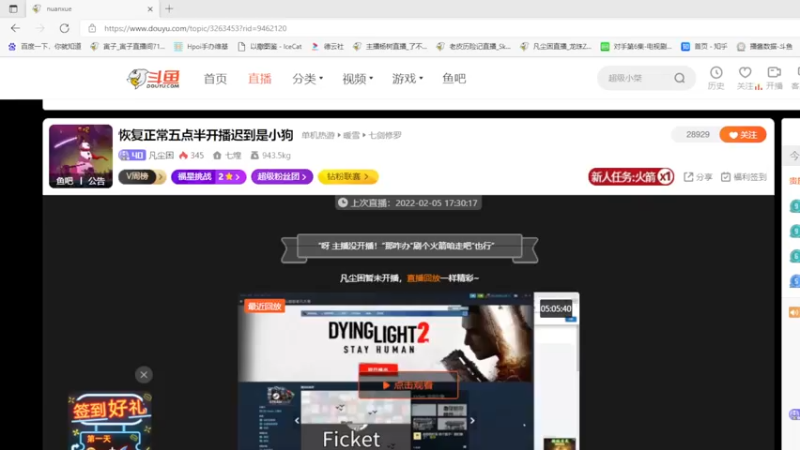The width and height of the screenshot is (800, 450).
Task: Click the 单机热游 category breadcrumb
Action: pyautogui.click(x=318, y=135)
